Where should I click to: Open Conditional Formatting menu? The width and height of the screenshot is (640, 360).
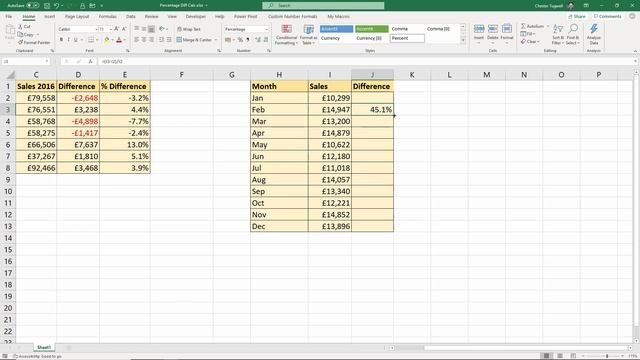coord(287,34)
